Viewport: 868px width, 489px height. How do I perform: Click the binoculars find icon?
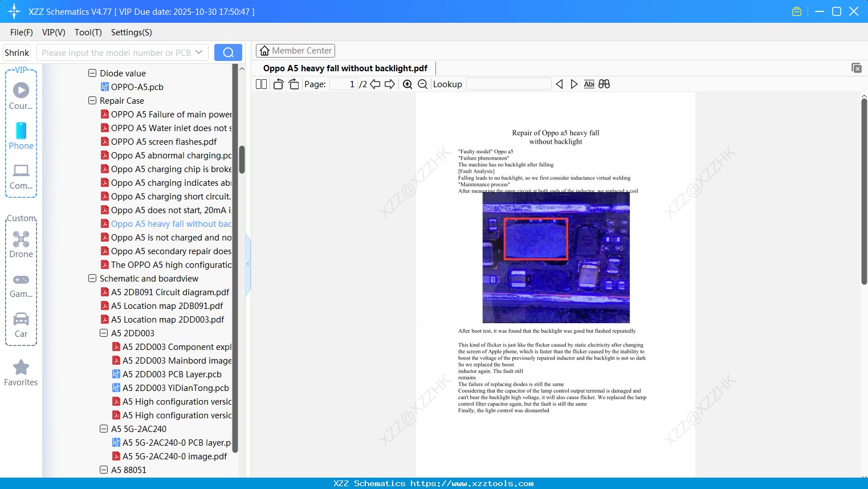click(x=604, y=84)
